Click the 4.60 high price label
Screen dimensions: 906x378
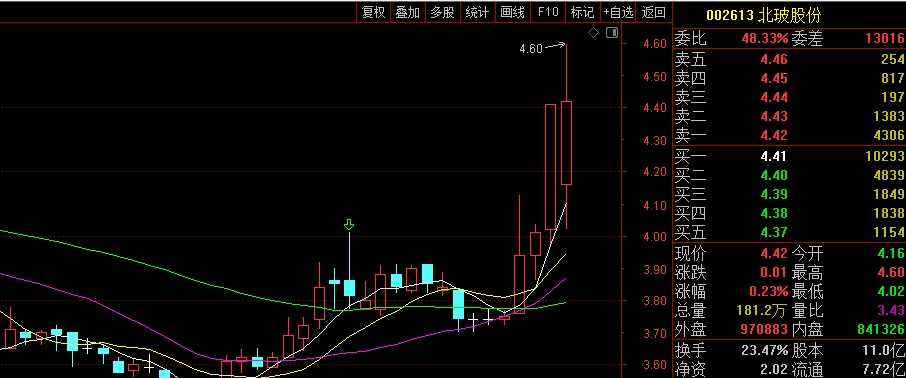[x=531, y=49]
